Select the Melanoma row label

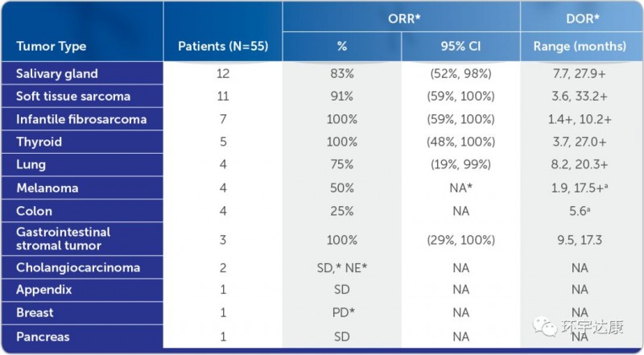pyautogui.click(x=47, y=188)
